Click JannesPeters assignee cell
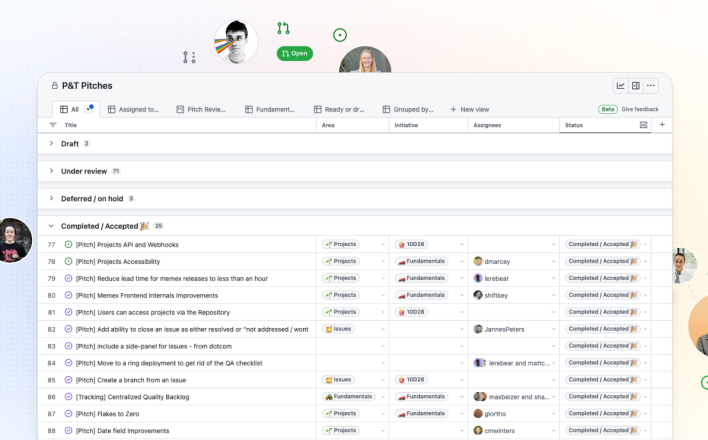The width and height of the screenshot is (708, 440). click(513, 329)
